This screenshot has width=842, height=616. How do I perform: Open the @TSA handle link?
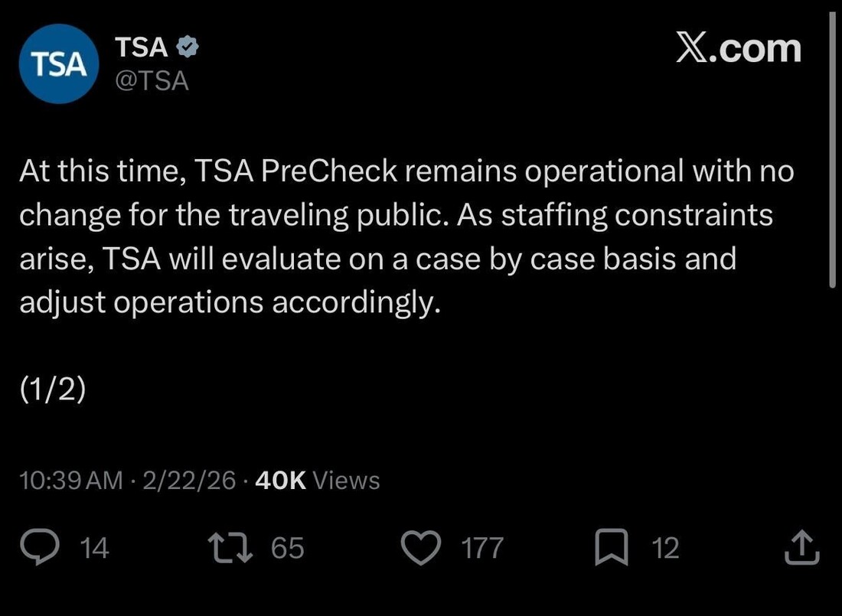click(x=152, y=80)
